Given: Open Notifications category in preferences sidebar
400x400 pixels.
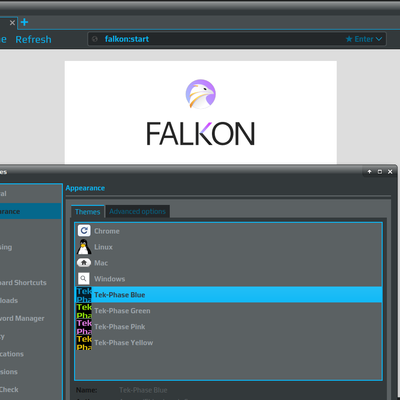Looking at the screenshot, I should tap(31, 354).
